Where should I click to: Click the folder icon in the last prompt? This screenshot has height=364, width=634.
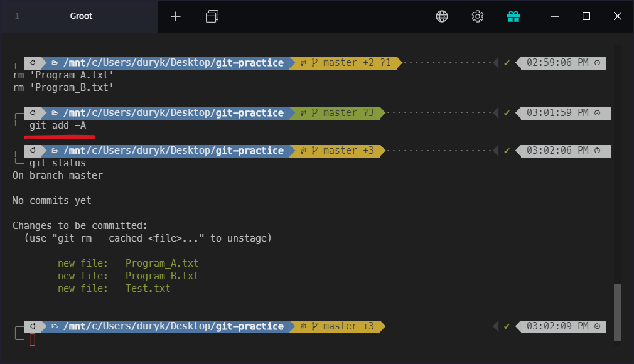click(55, 326)
